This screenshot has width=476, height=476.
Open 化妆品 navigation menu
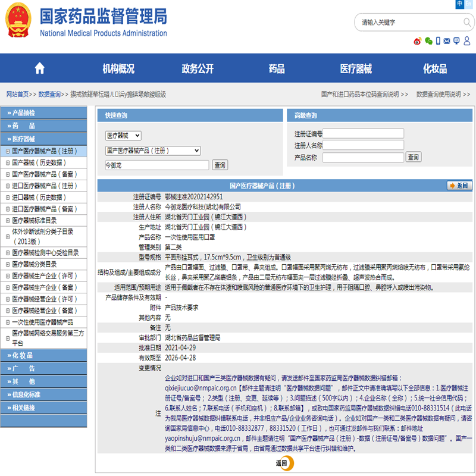pos(435,68)
